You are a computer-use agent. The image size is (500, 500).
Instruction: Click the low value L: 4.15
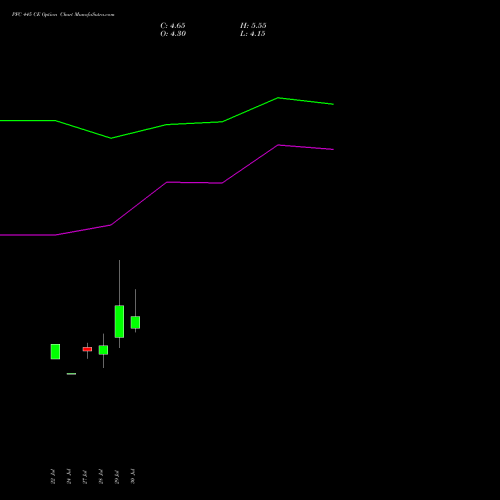pyautogui.click(x=253, y=34)
